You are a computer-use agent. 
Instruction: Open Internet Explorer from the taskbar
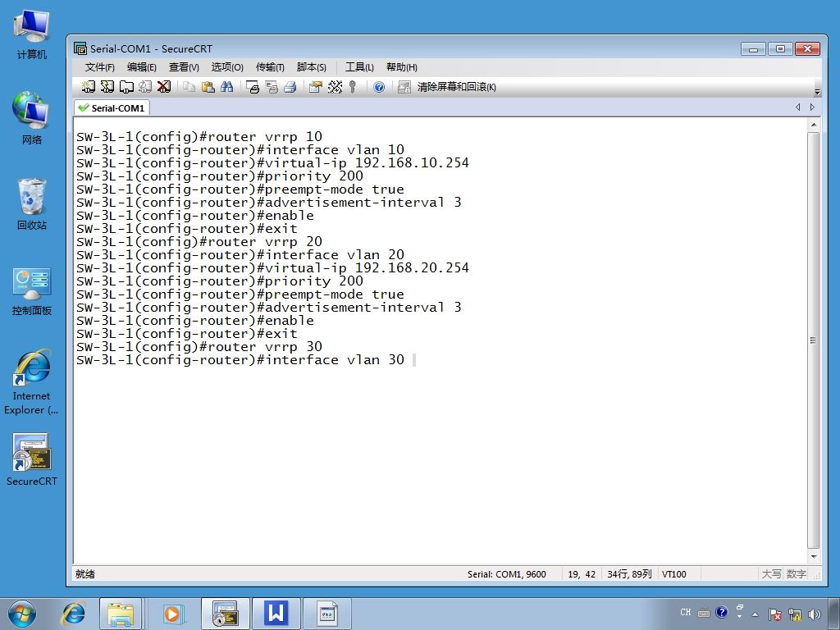tap(73, 614)
